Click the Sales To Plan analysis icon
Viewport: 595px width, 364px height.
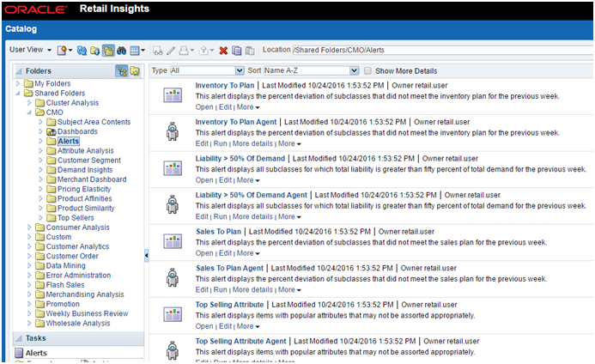(x=173, y=241)
